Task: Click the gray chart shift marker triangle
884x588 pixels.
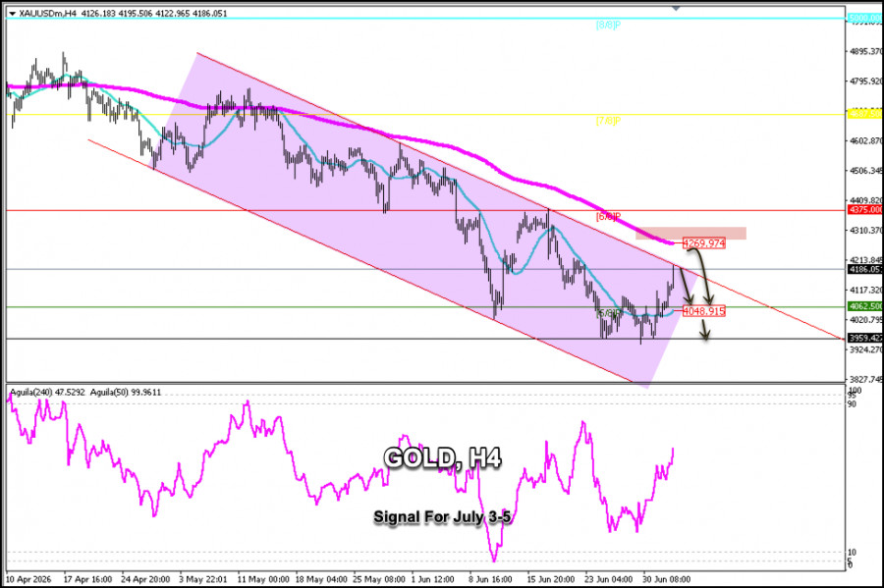Action: pyautogui.click(x=676, y=9)
